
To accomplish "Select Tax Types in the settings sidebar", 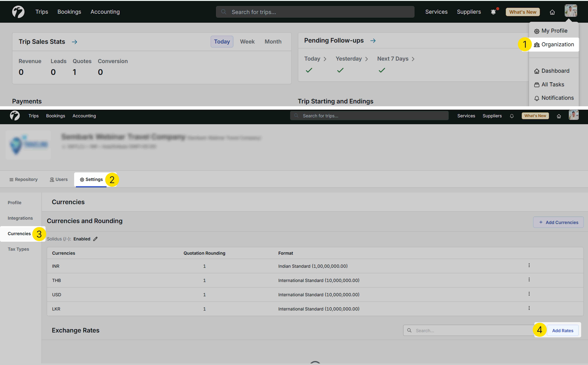I will 18,249.
